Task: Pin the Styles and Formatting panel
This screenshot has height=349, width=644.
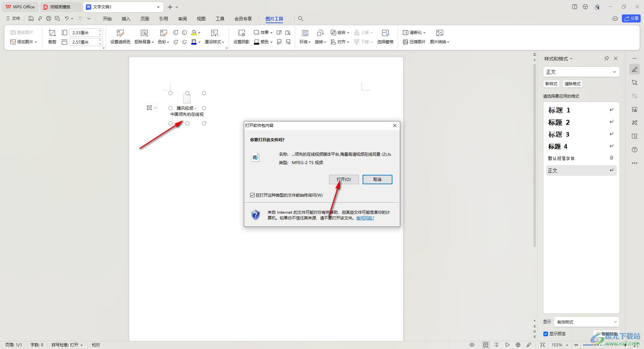Action: [606, 58]
